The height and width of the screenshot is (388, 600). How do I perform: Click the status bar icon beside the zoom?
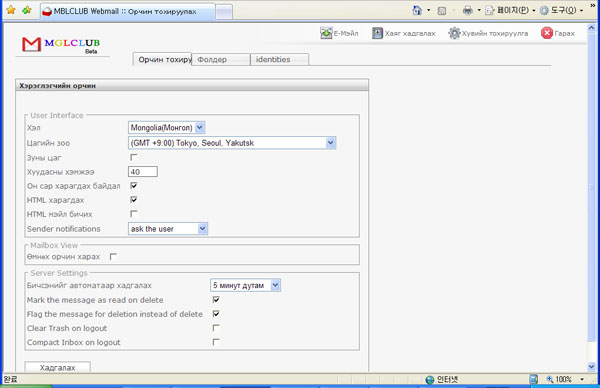[533, 379]
